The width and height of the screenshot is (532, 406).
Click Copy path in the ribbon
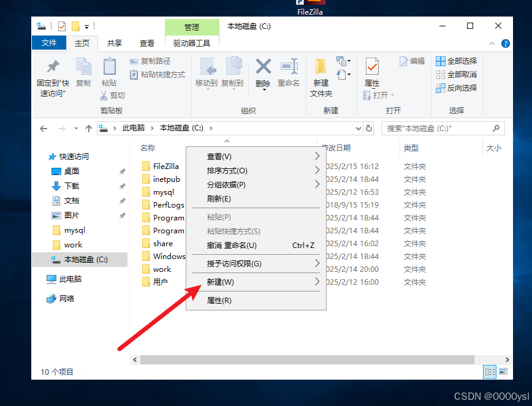[x=150, y=61]
